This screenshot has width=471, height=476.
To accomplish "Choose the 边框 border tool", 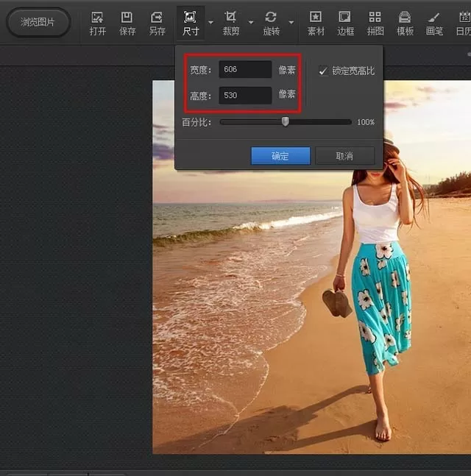I will [x=345, y=24].
